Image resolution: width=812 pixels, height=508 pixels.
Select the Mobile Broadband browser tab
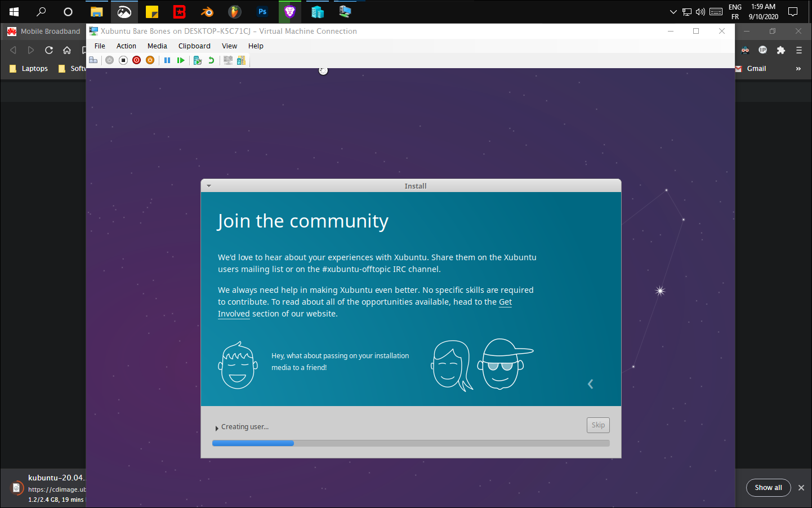[44, 32]
